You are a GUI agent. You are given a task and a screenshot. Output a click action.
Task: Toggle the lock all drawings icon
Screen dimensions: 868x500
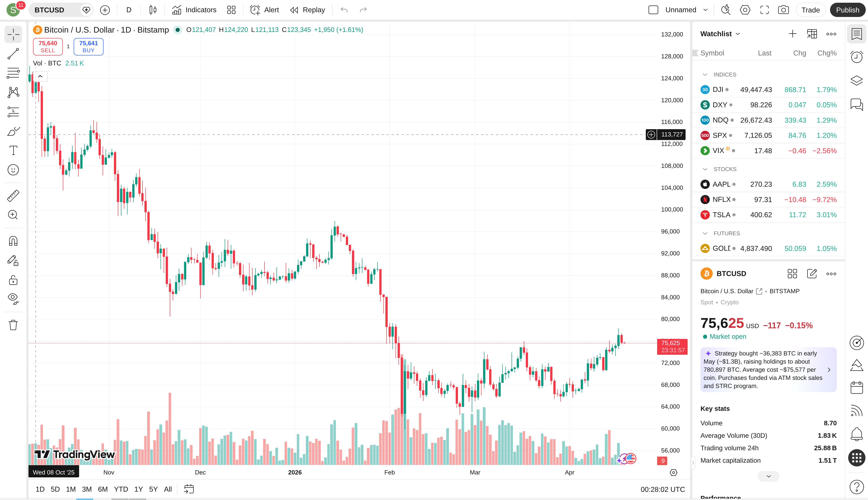[x=13, y=280]
